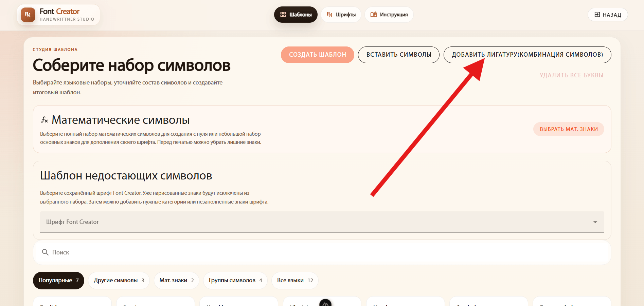Click the Font Creator dropdown arrow
644x306 pixels.
(595, 222)
